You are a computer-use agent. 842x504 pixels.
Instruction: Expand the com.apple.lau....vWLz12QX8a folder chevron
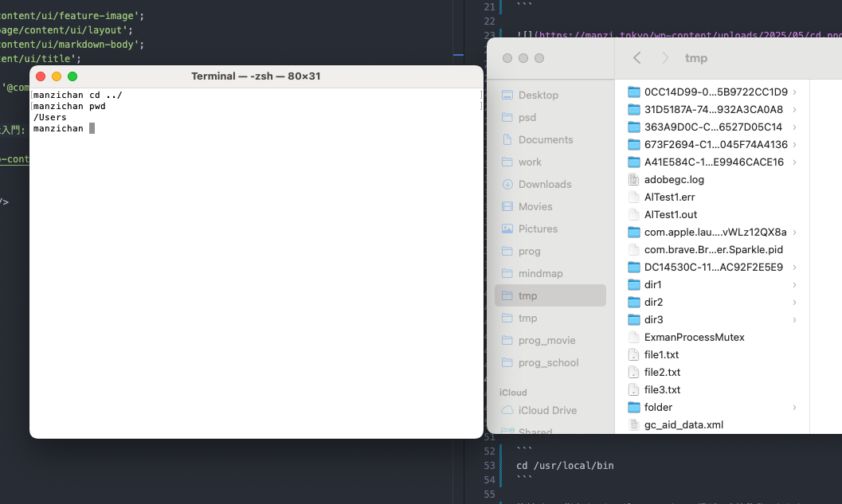(794, 232)
